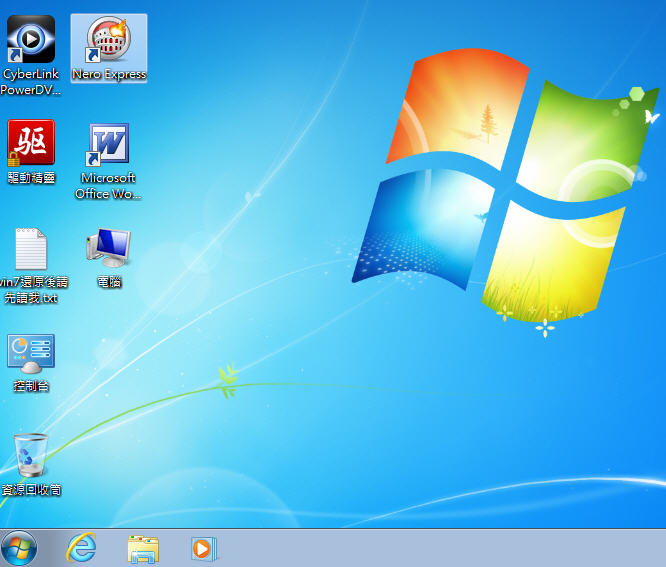Image resolution: width=666 pixels, height=567 pixels.
Task: Select the 控制台 control panel icon
Action: coord(31,353)
